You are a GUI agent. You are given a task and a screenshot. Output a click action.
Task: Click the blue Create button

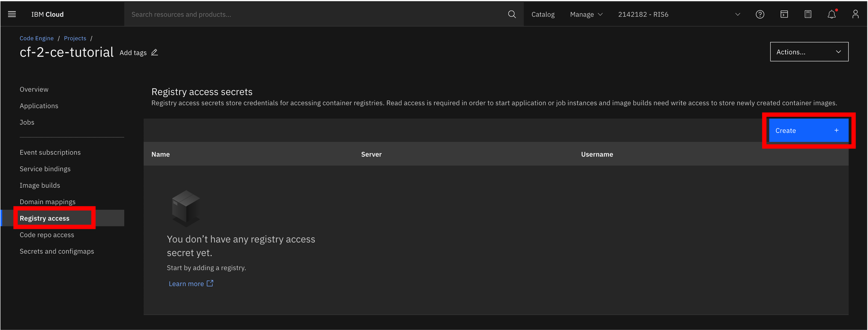coord(808,130)
